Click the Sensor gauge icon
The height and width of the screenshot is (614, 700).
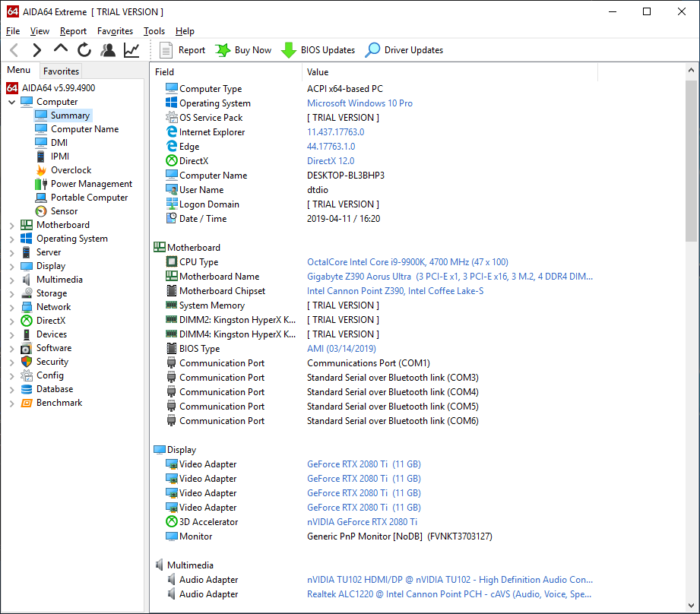41,211
